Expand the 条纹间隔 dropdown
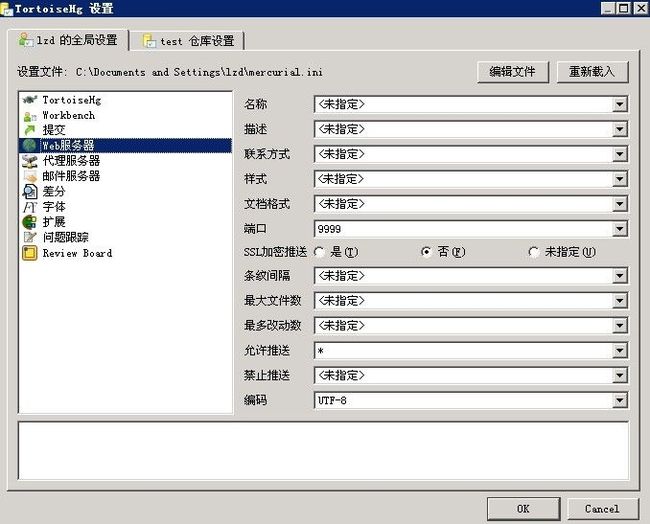This screenshot has width=650, height=524. [x=619, y=276]
